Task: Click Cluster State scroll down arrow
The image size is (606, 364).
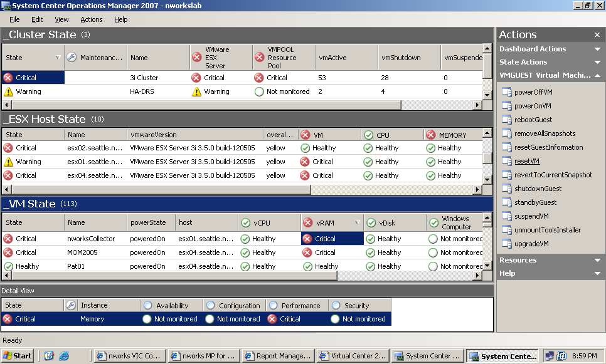Action: click(x=487, y=95)
